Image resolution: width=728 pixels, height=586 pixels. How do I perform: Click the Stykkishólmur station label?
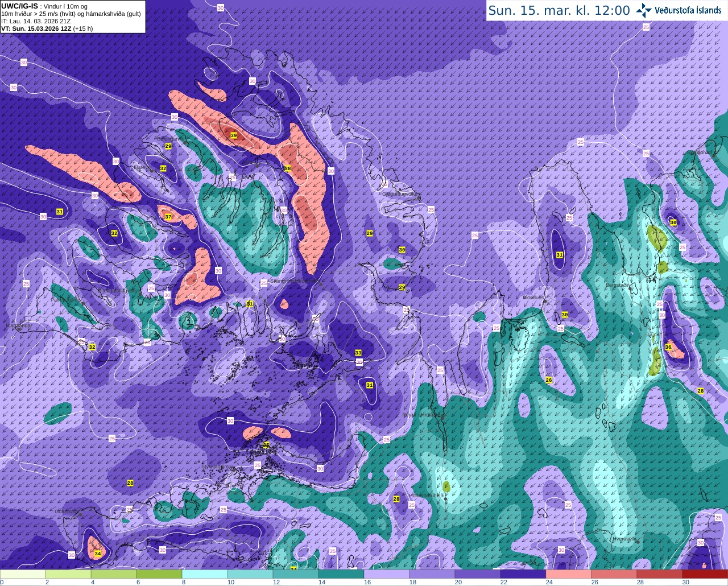coord(218,467)
